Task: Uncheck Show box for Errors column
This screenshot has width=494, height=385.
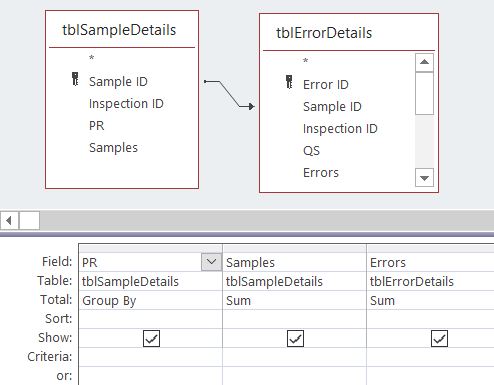Action: coord(439,338)
